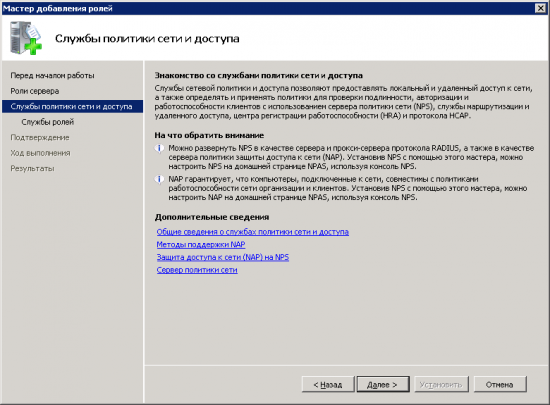550x405 pixels.
Task: Open link "Общие сведения о службах политики сети"
Action: 253,232
